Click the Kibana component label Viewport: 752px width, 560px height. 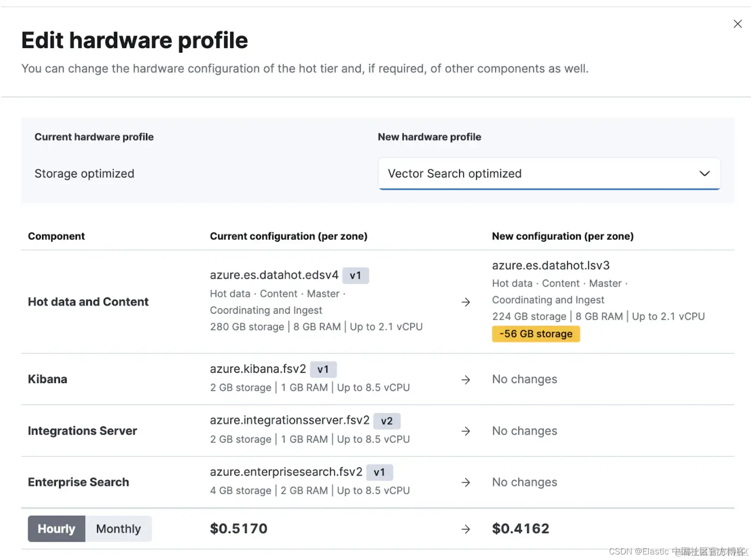[x=48, y=379]
